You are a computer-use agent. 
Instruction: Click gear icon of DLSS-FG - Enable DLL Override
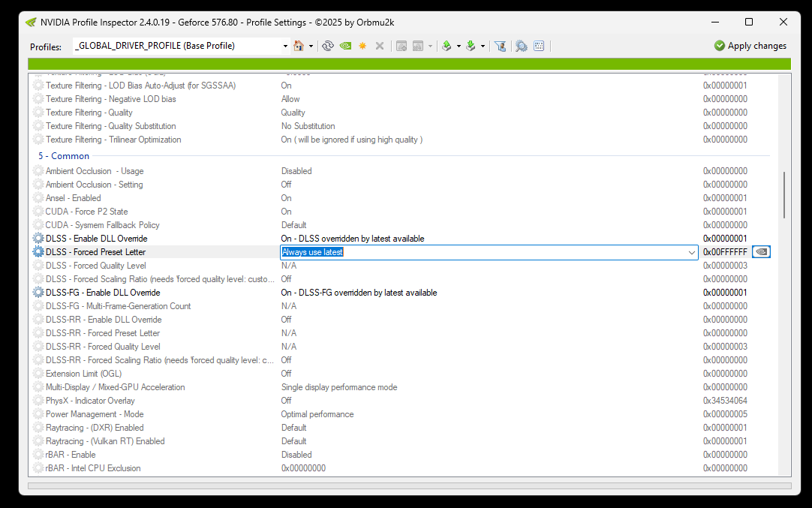[38, 293]
